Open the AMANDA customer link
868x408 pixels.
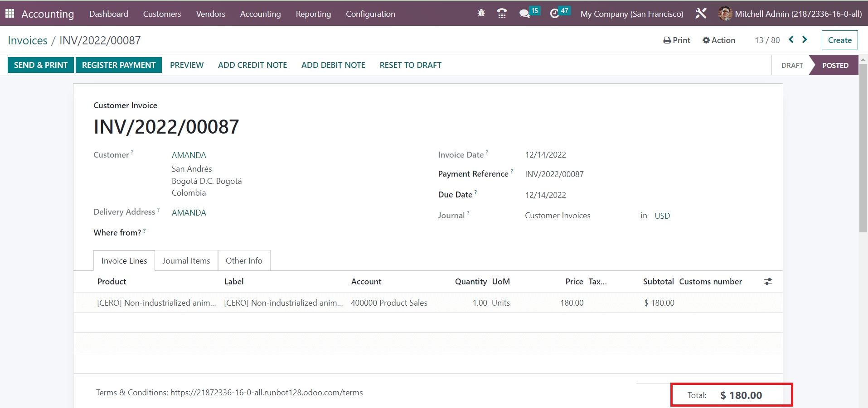(189, 155)
